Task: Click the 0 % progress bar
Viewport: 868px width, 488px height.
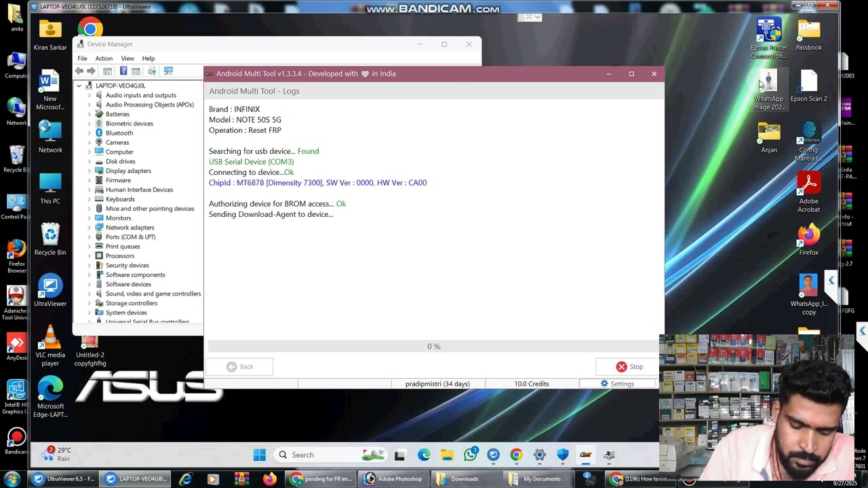Action: coord(434,346)
